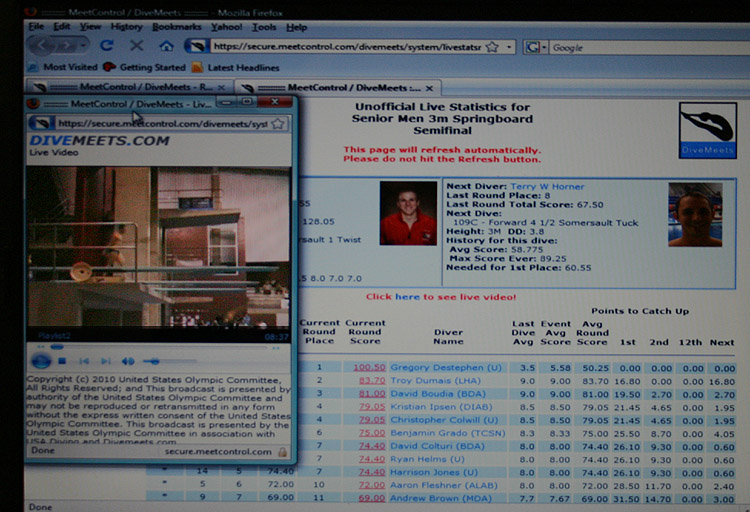The height and width of the screenshot is (512, 750).
Task: Open the address bar history dropdown arrow
Action: [509, 47]
